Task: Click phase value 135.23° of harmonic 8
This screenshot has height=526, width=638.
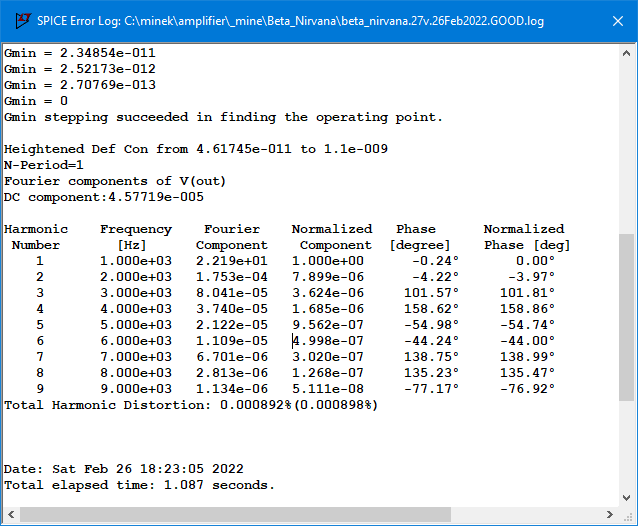Action: [x=431, y=373]
